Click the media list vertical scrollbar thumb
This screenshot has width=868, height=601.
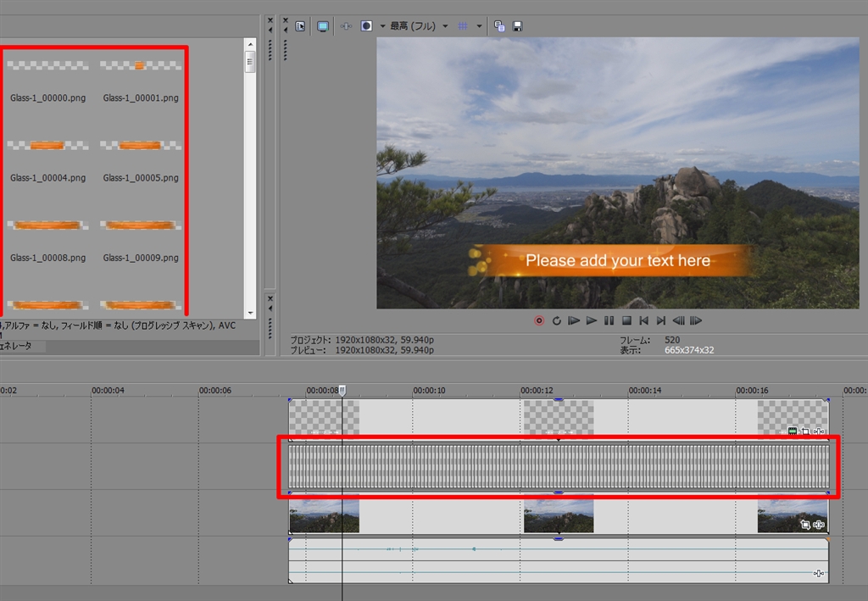pyautogui.click(x=250, y=61)
